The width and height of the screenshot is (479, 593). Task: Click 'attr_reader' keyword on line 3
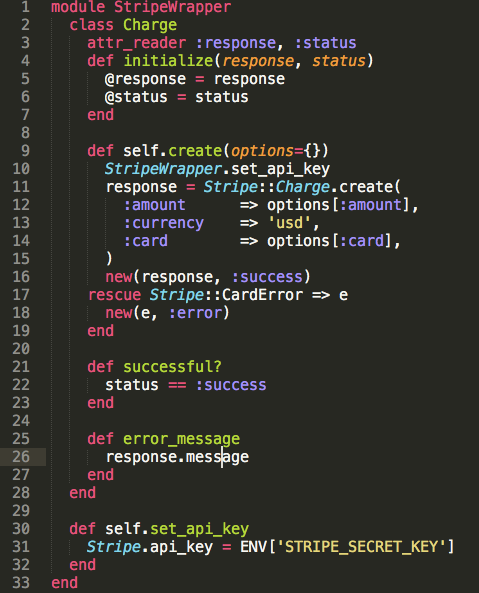(x=136, y=43)
